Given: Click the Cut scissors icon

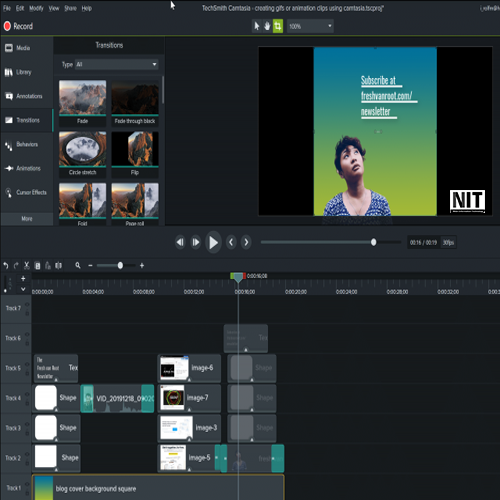Looking at the screenshot, I should coord(27,265).
